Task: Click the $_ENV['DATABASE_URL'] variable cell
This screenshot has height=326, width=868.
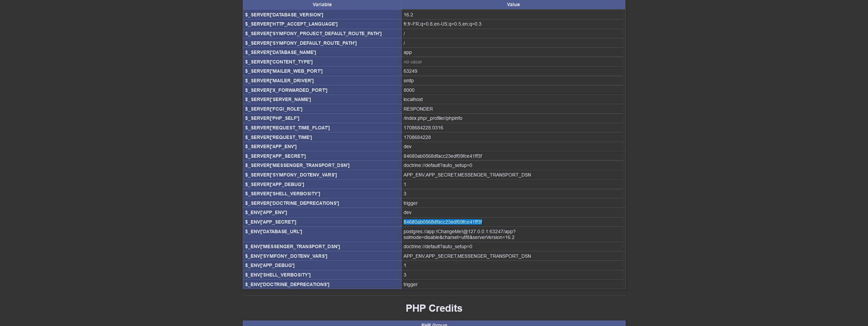Action: (274, 231)
